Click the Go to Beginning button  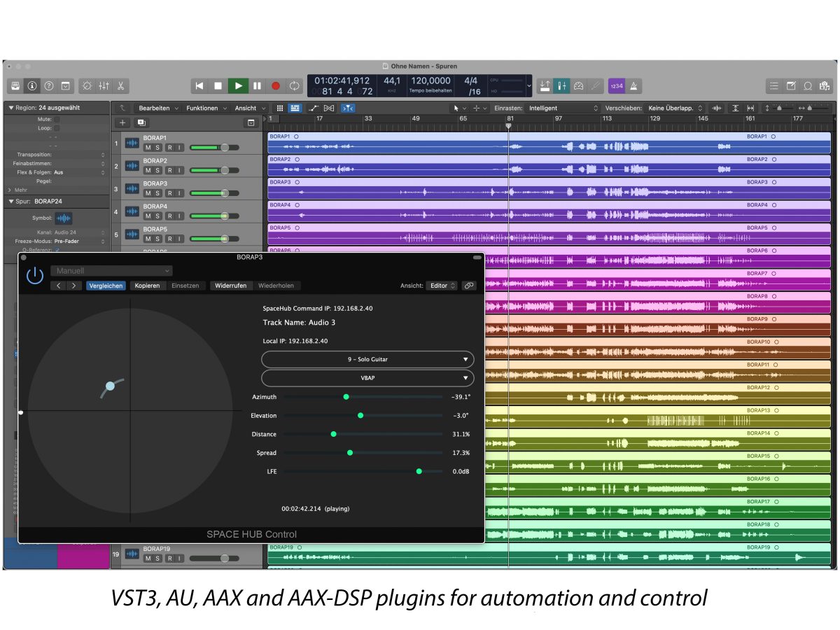coord(199,85)
